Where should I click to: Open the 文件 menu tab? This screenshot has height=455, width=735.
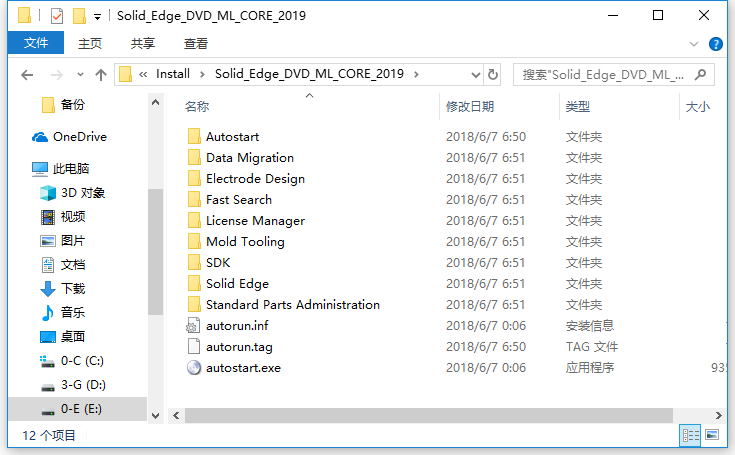(x=36, y=43)
